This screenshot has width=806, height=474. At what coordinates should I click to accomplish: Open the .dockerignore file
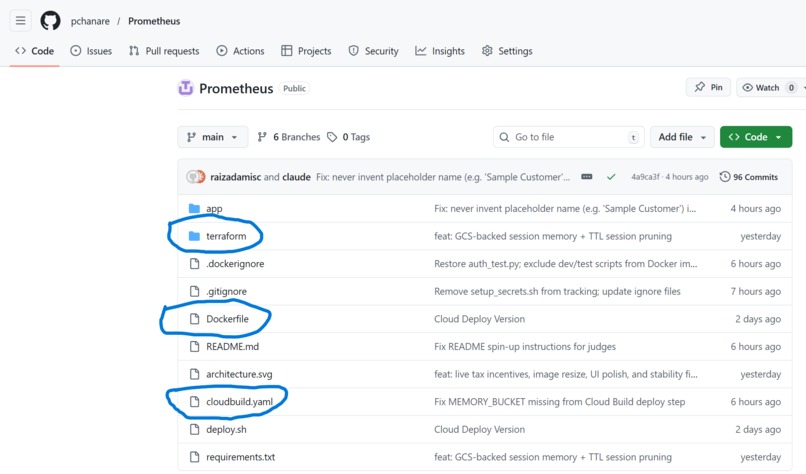point(235,264)
